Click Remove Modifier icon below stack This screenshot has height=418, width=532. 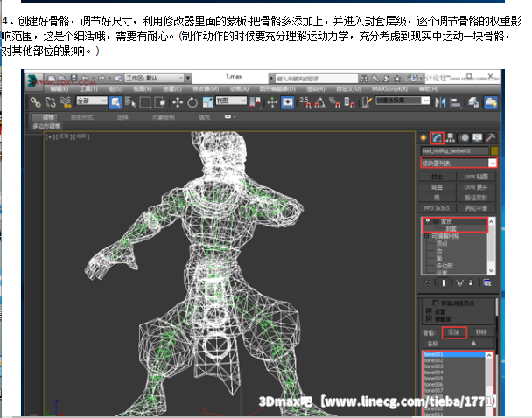click(471, 282)
